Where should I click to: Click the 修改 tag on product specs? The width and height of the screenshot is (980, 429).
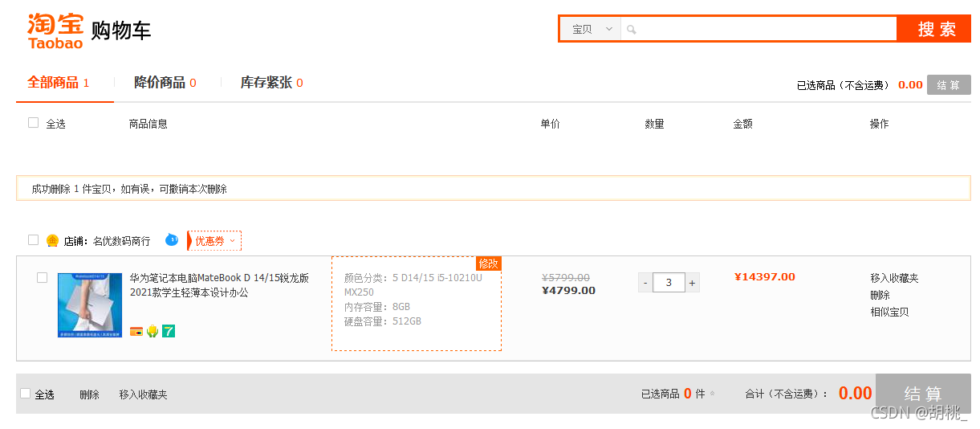pyautogui.click(x=488, y=264)
